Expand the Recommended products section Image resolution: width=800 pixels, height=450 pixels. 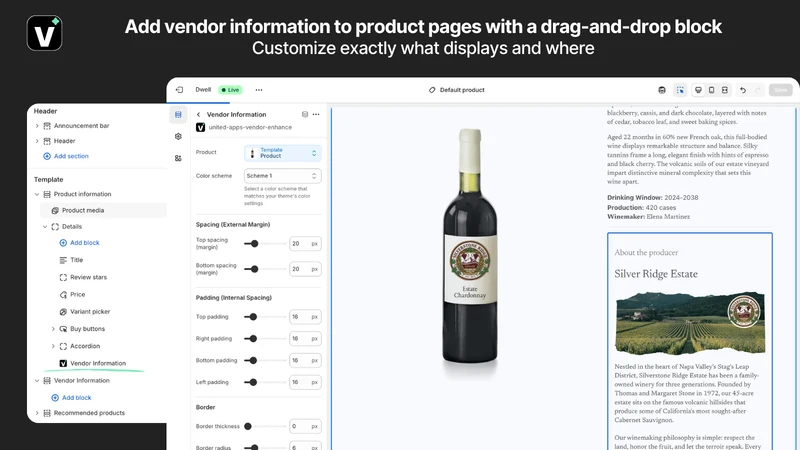click(x=37, y=413)
